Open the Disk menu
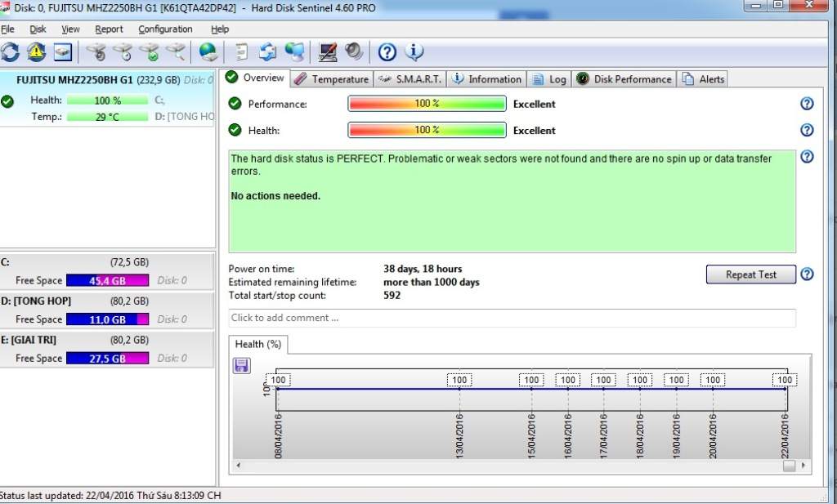Viewport: 837px width, 504px height. [38, 29]
